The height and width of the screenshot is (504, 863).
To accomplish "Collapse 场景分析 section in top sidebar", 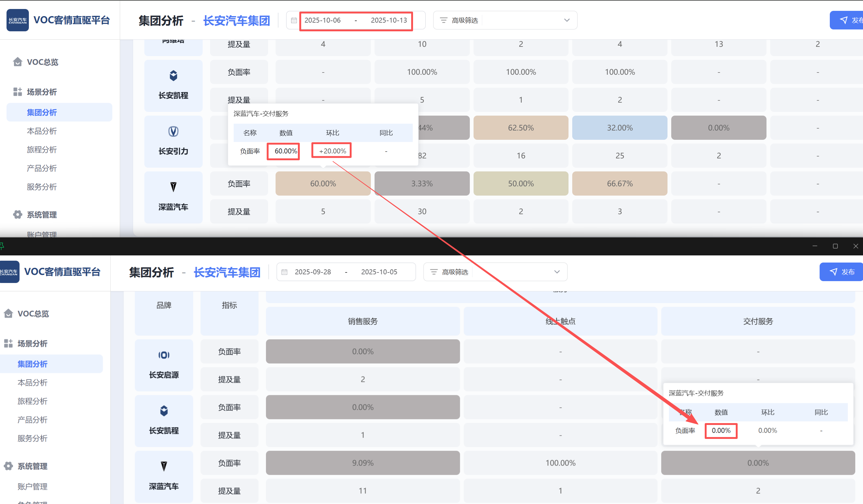I will (x=42, y=92).
